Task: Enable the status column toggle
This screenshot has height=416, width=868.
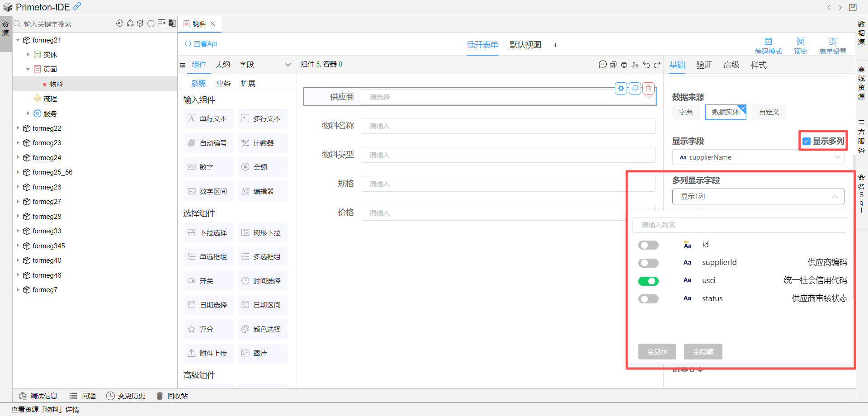Action: coord(648,299)
